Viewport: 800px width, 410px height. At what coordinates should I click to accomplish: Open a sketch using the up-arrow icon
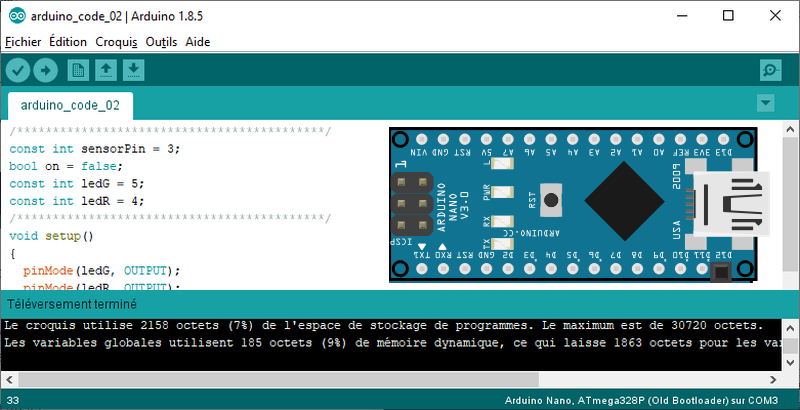point(106,70)
